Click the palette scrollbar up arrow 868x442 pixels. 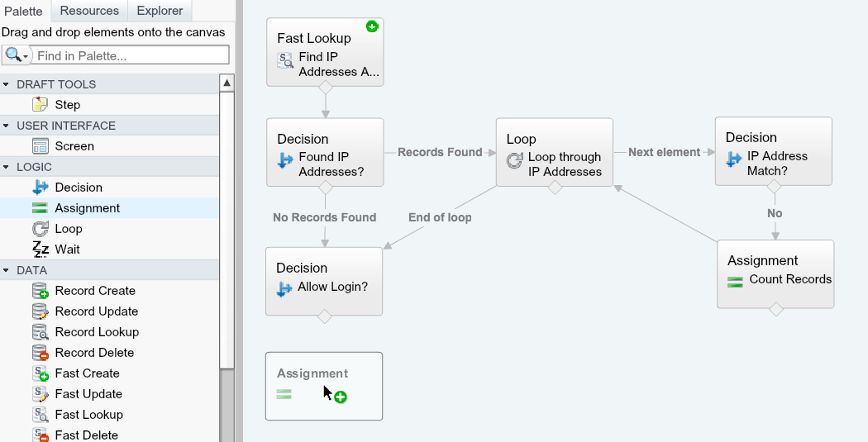pos(227,83)
